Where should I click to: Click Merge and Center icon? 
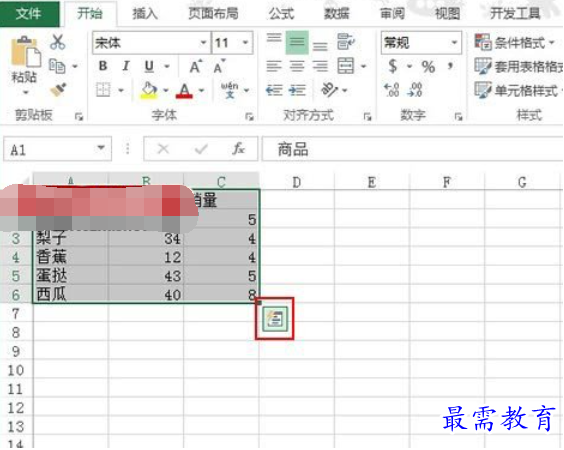pos(346,66)
